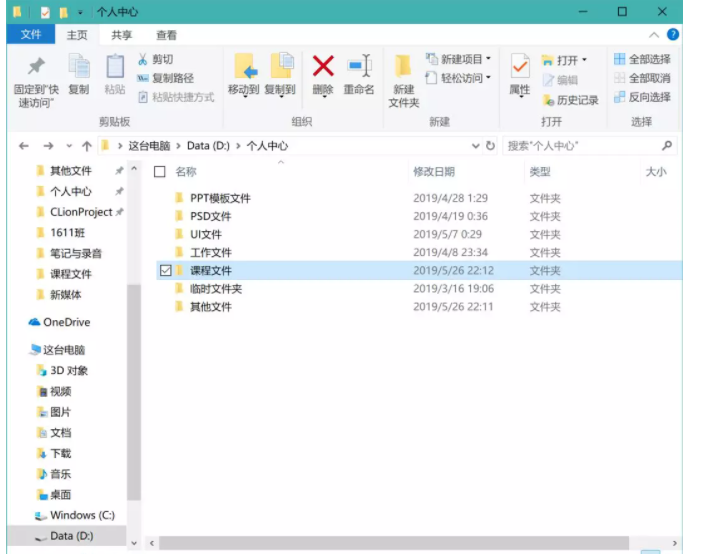The height and width of the screenshot is (554, 722).
Task: Sort by the 修改日期 column header
Action: pos(434,172)
